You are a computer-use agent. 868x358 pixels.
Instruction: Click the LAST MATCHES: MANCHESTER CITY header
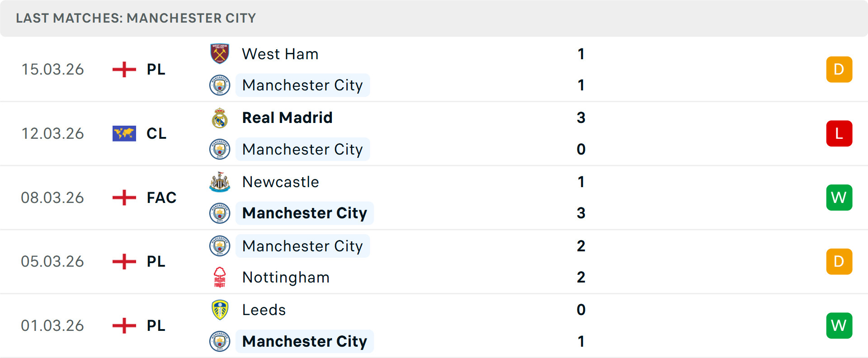pyautogui.click(x=136, y=18)
